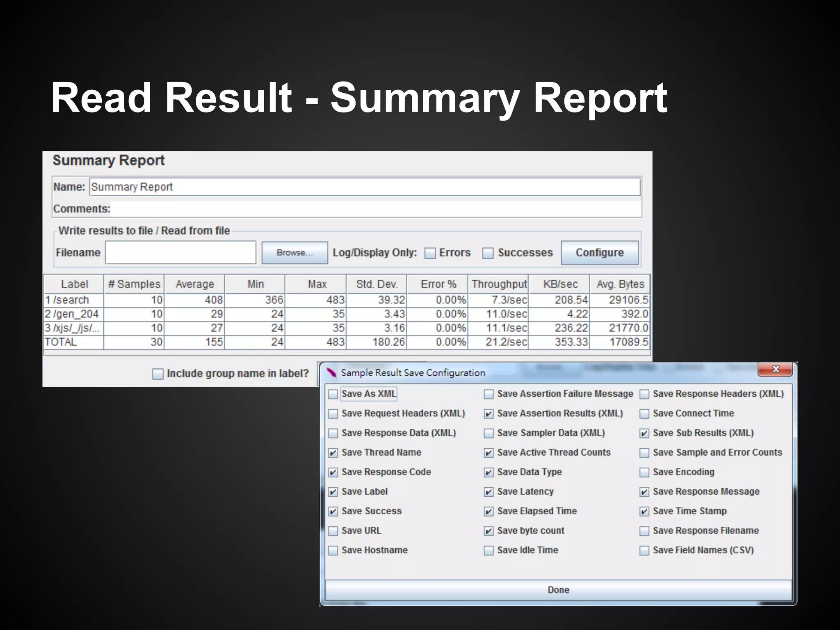Check Save Response Data (XML)
840x630 pixels.
[333, 433]
